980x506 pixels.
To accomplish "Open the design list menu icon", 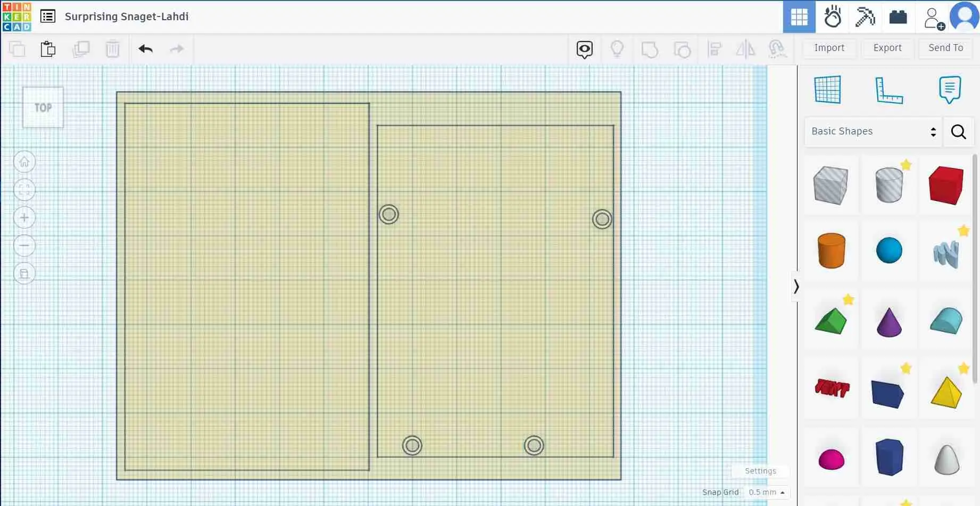I will click(48, 16).
